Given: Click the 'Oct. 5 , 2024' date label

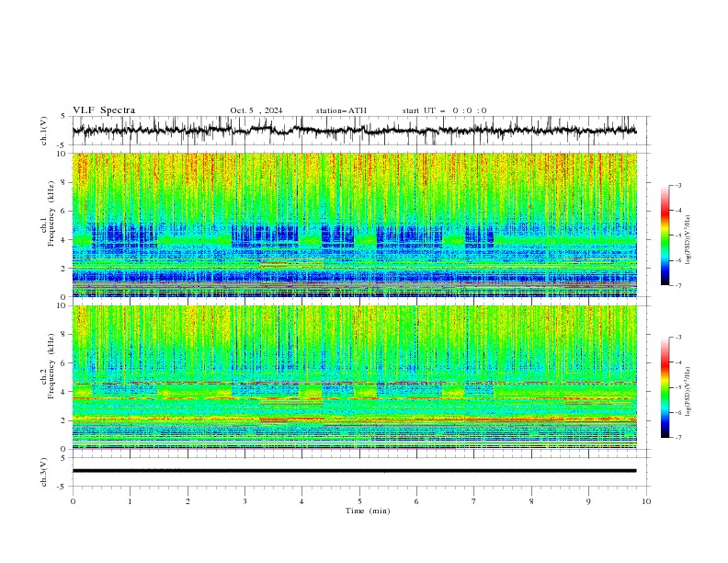Looking at the screenshot, I should 256,110.
